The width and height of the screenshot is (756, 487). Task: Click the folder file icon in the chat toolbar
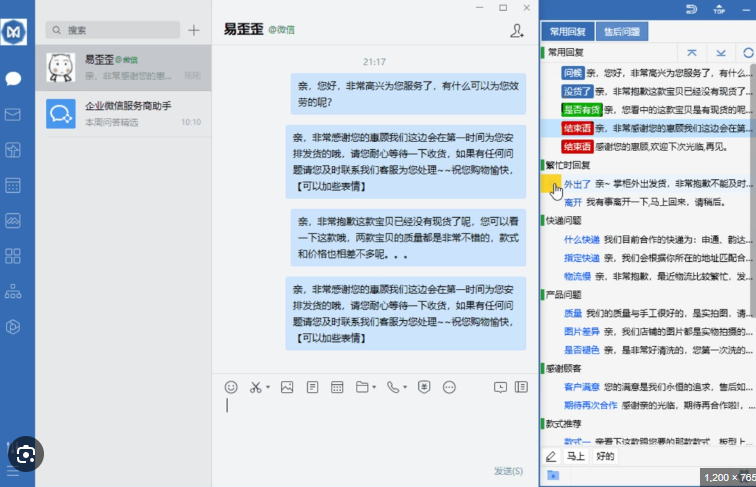[362, 387]
